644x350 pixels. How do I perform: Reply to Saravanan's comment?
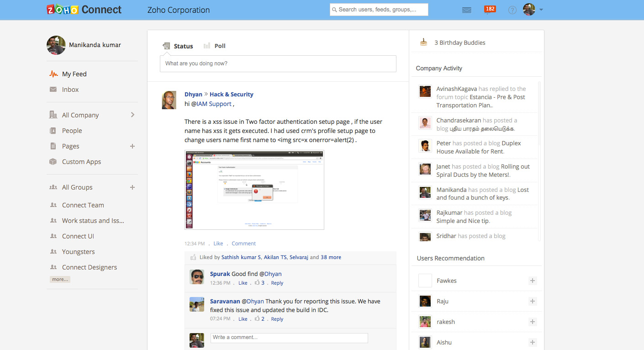click(x=277, y=319)
